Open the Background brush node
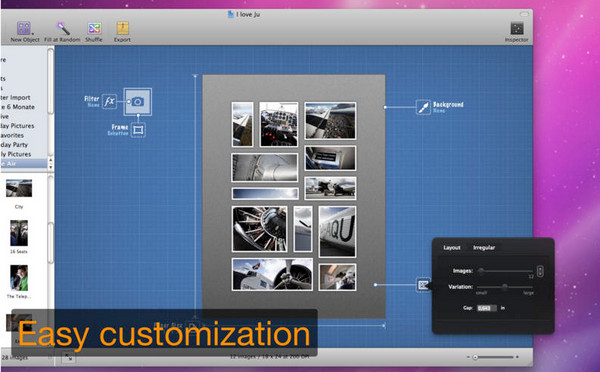Image resolution: width=600 pixels, height=372 pixels. pos(423,107)
